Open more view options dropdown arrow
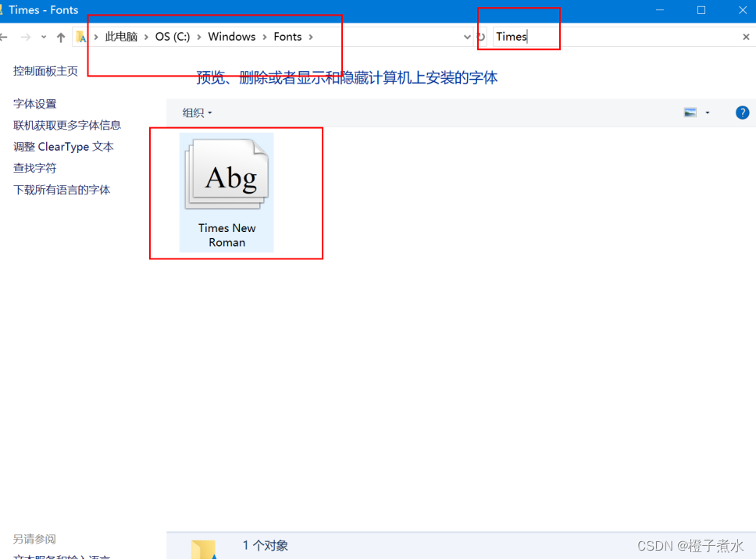This screenshot has height=560, width=756. click(x=708, y=113)
